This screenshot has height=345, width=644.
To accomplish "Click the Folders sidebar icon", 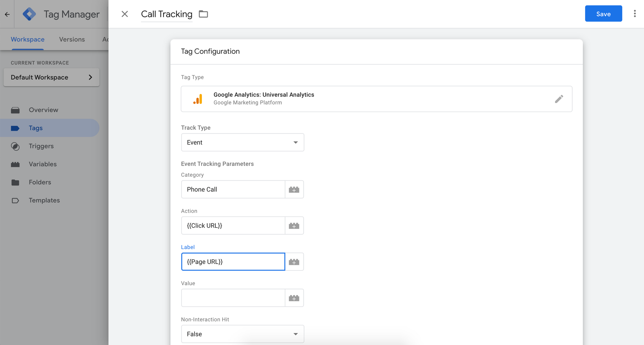I will 15,182.
